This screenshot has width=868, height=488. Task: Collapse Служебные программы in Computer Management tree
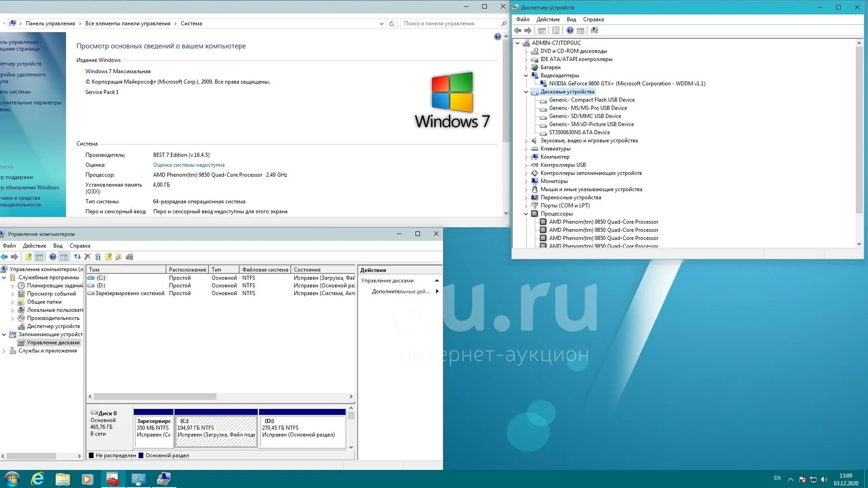pyautogui.click(x=4, y=277)
